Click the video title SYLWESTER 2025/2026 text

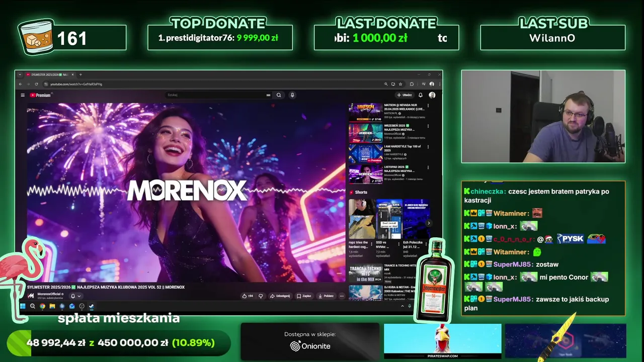[106, 287]
